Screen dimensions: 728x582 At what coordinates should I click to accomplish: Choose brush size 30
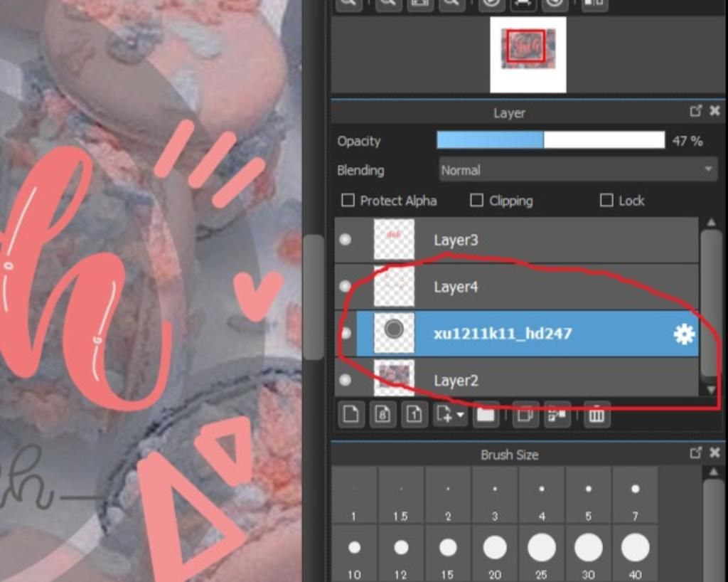(588, 554)
